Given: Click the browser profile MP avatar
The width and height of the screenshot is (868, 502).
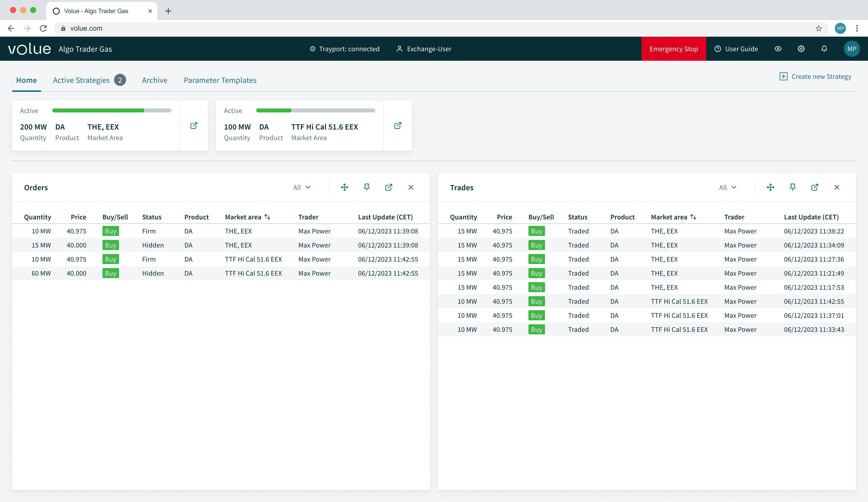Looking at the screenshot, I should click(x=840, y=28).
